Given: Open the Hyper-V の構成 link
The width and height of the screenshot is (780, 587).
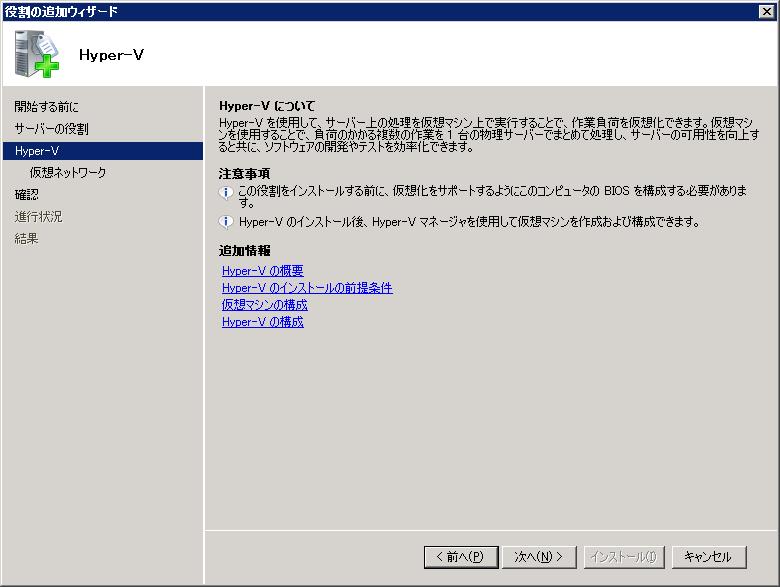Looking at the screenshot, I should [263, 322].
